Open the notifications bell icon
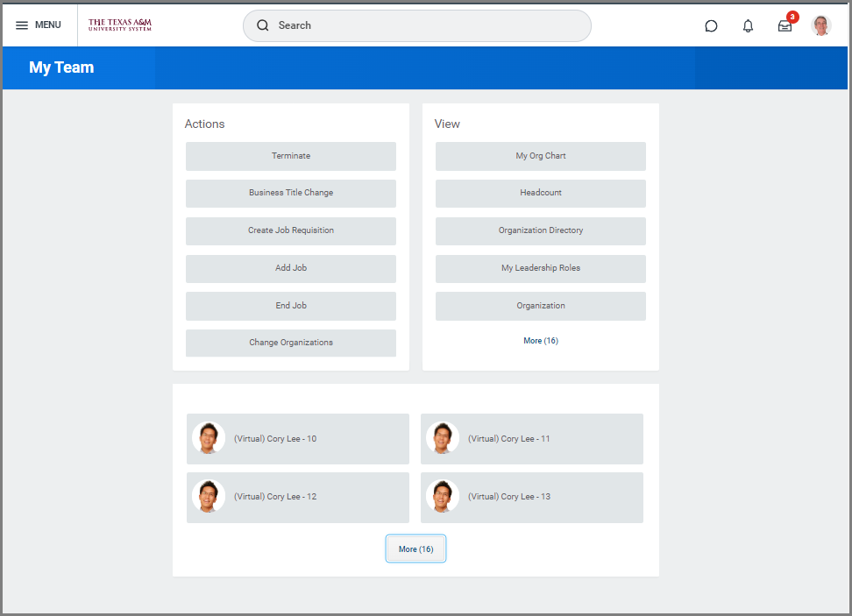This screenshot has height=616, width=852. tap(748, 26)
